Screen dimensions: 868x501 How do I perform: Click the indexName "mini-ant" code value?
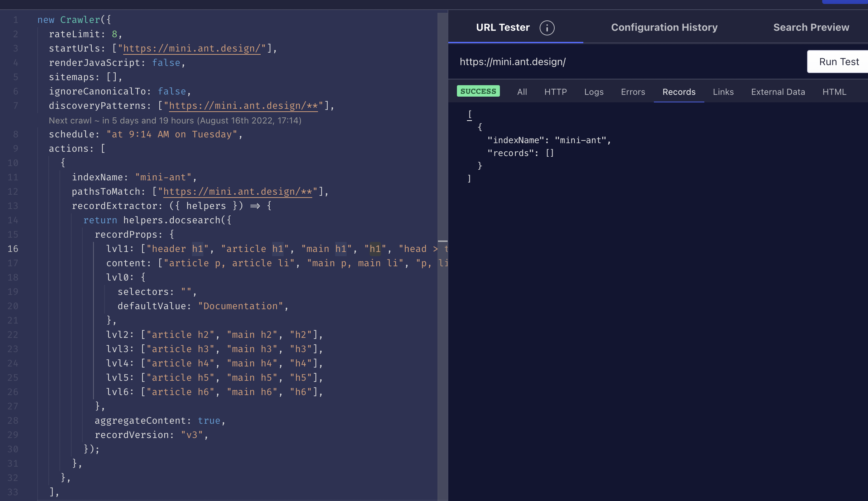click(x=163, y=177)
